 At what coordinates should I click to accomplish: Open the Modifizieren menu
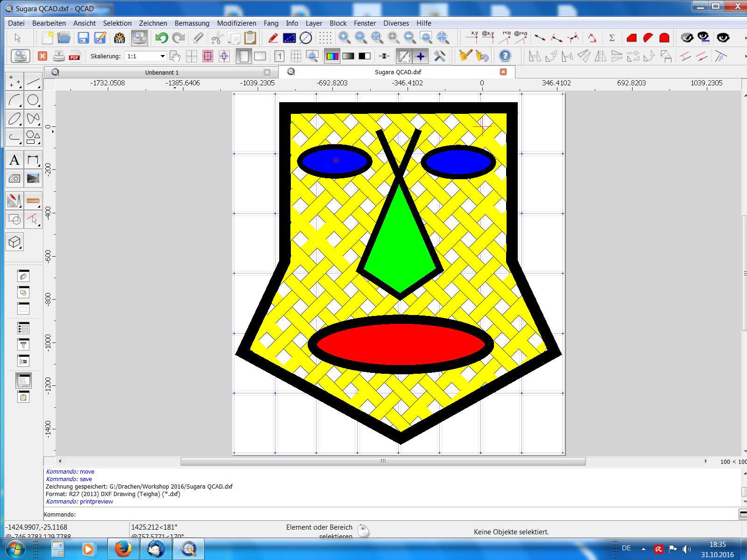[236, 23]
